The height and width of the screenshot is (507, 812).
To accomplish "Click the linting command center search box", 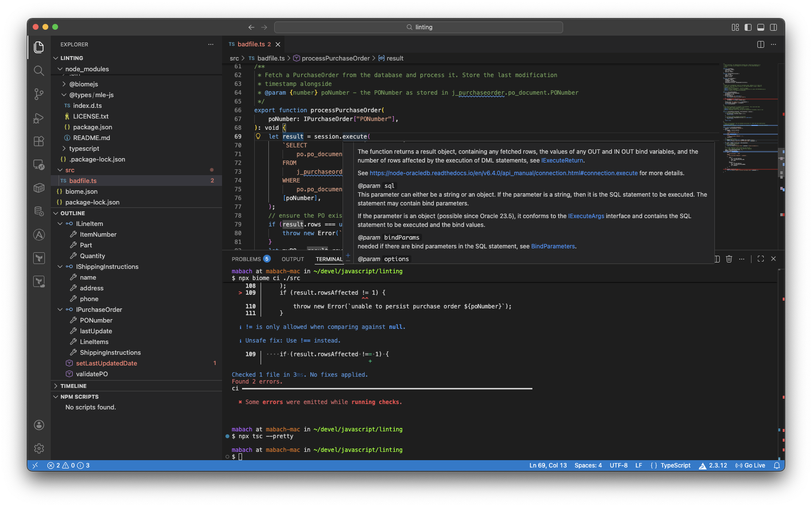I will pos(418,27).
